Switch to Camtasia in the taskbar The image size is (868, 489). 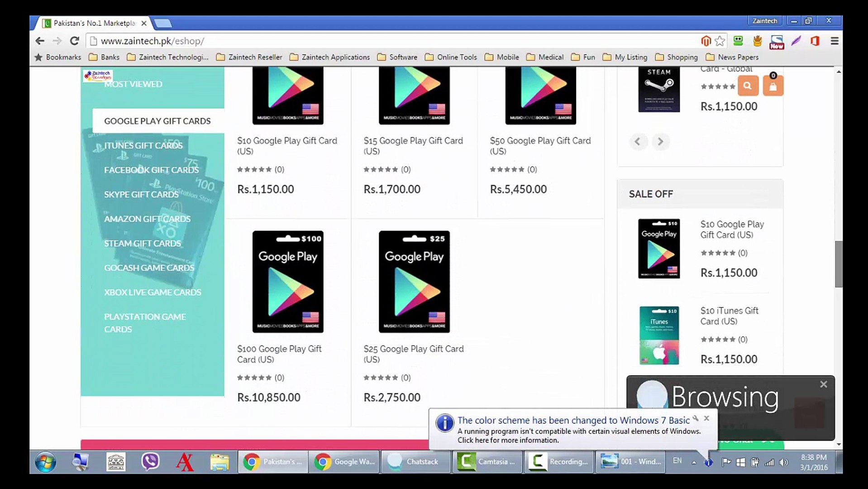pos(487,462)
